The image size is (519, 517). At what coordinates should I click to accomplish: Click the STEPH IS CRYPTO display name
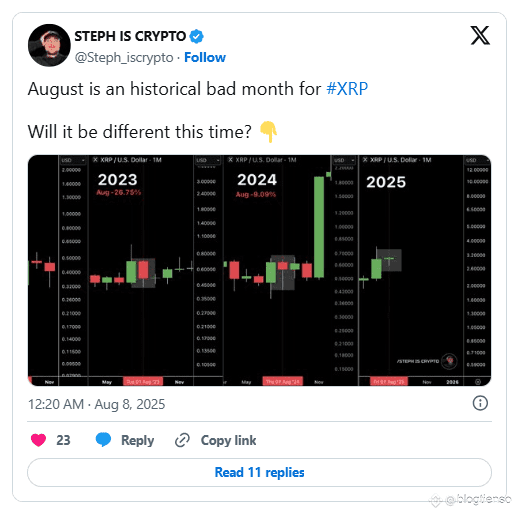pyautogui.click(x=130, y=36)
